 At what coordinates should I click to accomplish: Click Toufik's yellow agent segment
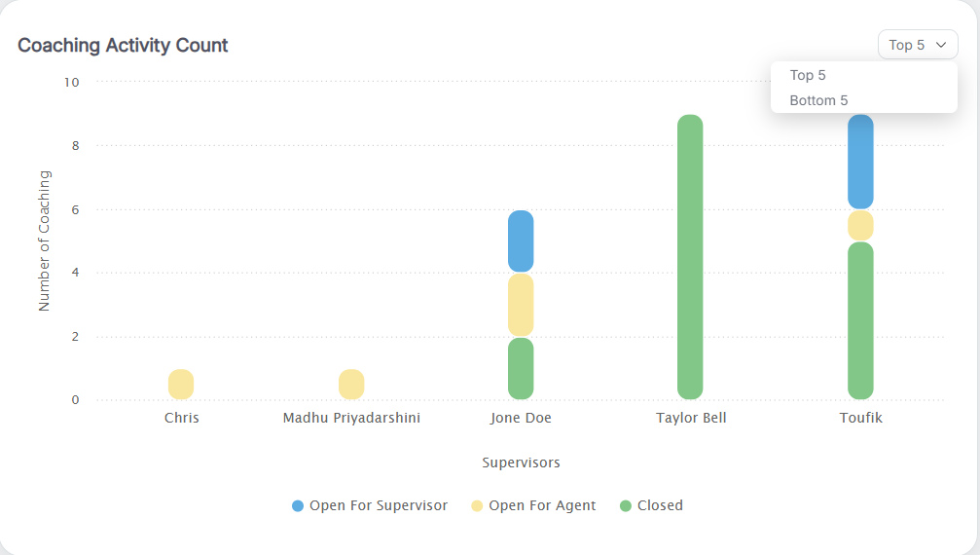point(860,225)
